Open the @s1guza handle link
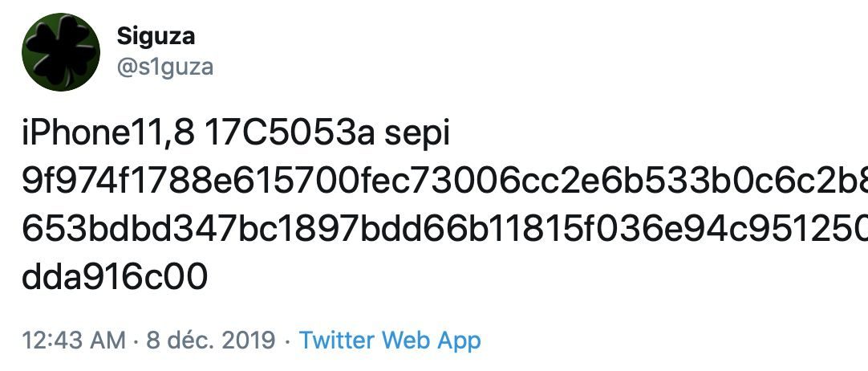The width and height of the screenshot is (868, 371). pyautogui.click(x=165, y=67)
